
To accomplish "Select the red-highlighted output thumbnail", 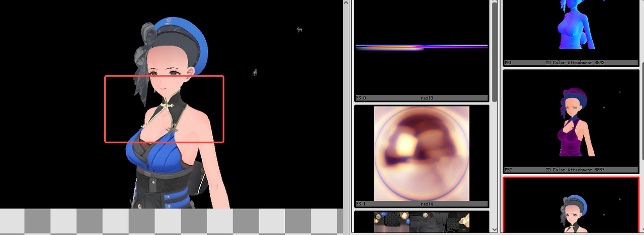I will click(571, 205).
